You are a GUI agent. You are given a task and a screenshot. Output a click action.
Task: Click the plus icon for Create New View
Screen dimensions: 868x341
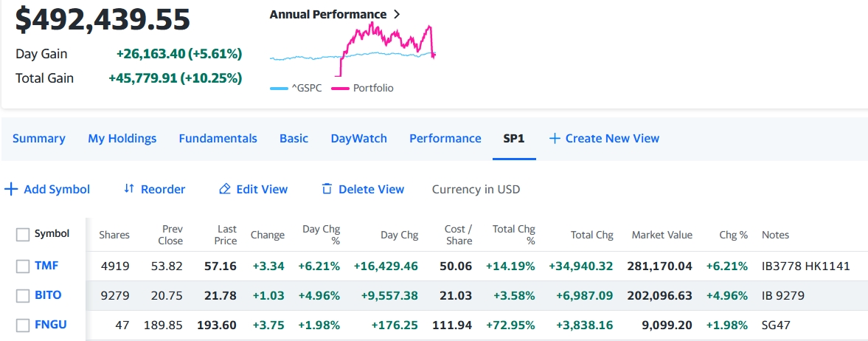[555, 139]
